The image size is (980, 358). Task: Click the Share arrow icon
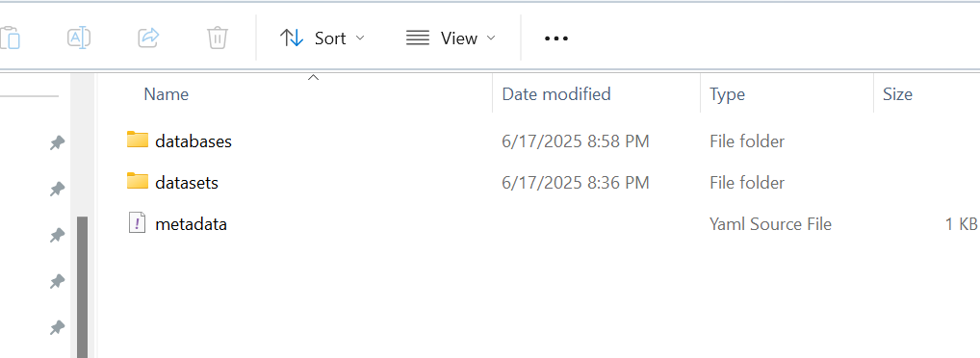149,38
